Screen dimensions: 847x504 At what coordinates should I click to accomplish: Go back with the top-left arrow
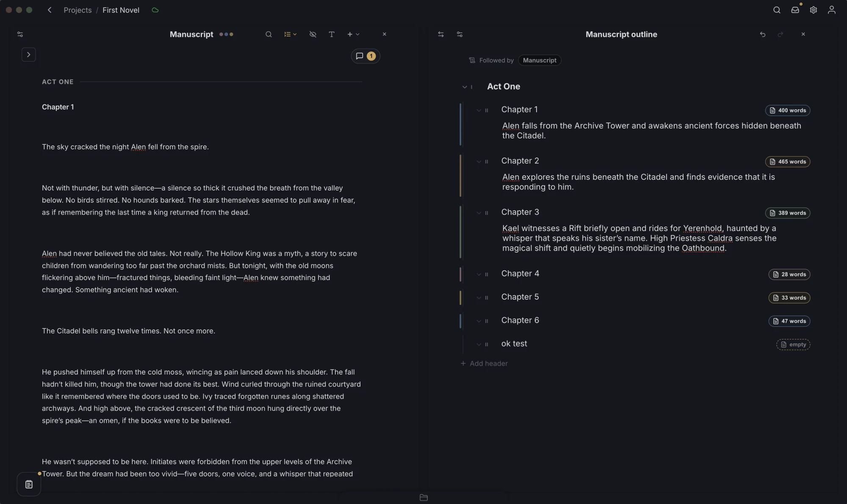click(50, 10)
